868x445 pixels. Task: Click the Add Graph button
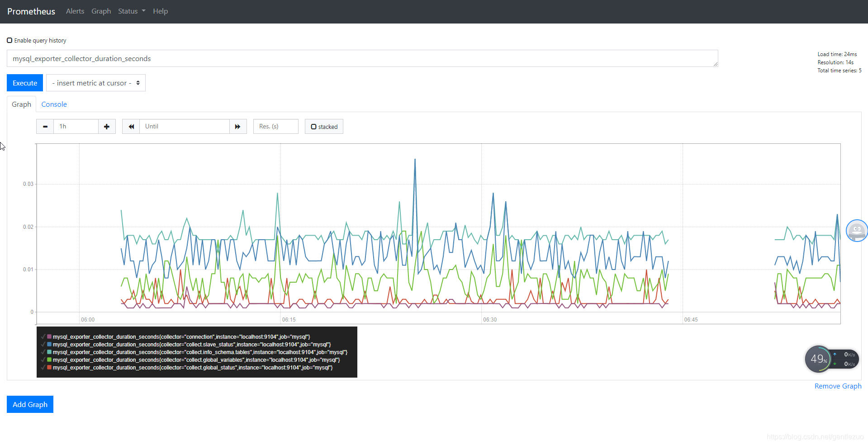point(30,404)
